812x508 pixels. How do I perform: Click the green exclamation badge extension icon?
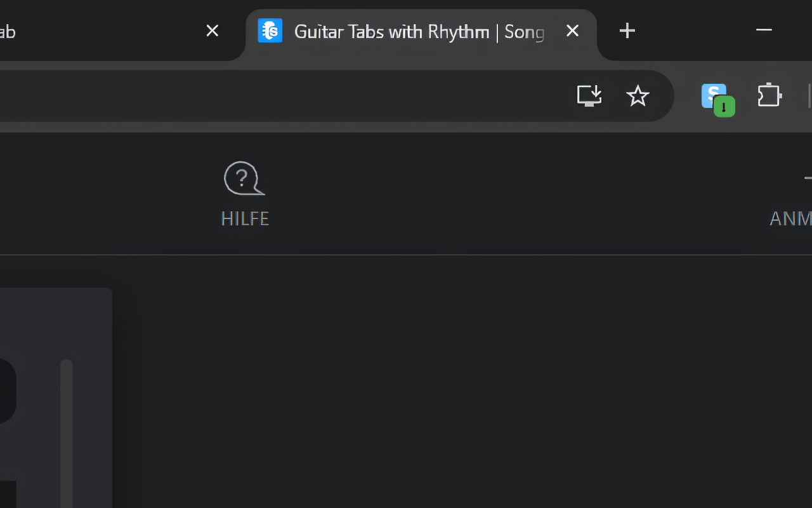click(x=724, y=107)
